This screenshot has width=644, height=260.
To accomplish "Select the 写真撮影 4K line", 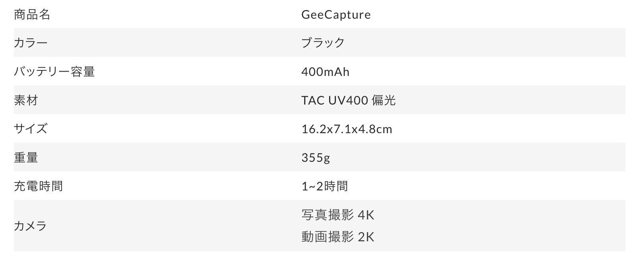I will point(338,215).
